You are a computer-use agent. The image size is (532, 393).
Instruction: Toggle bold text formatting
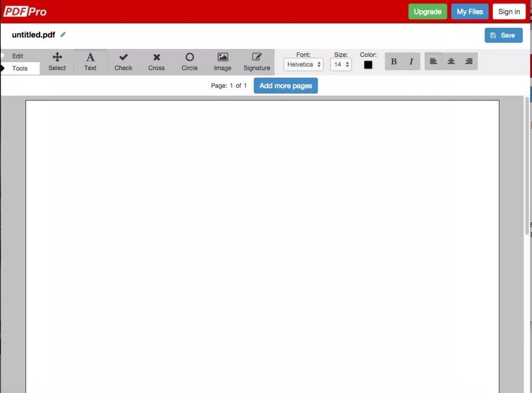[394, 61]
